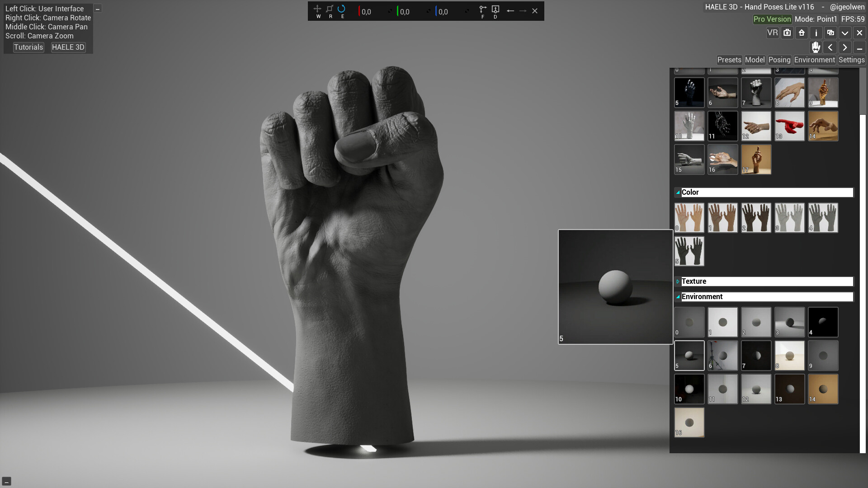868x488 pixels.
Task: Click the HAELE 3D button
Action: point(68,47)
